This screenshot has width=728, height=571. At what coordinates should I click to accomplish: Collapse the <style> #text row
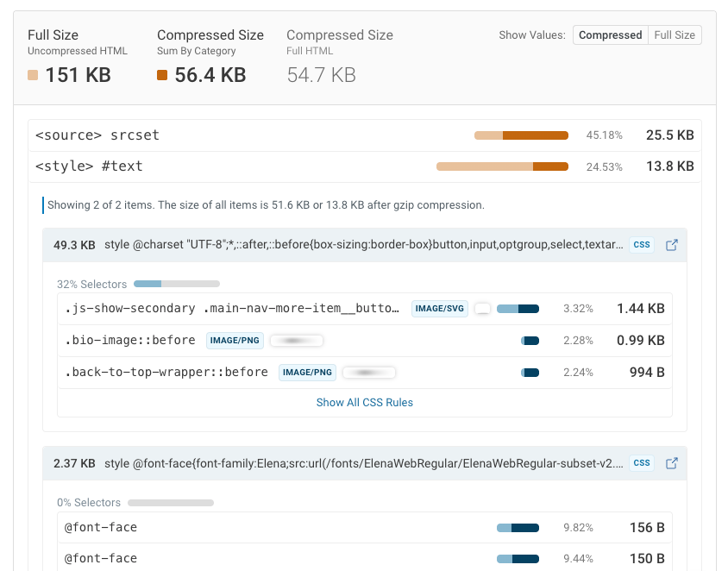point(89,166)
